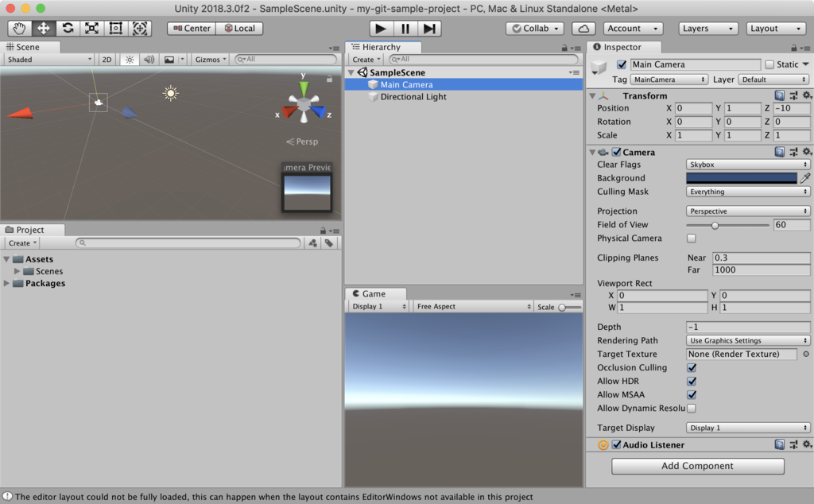Select the Rotate tool
The image size is (814, 504).
[68, 28]
